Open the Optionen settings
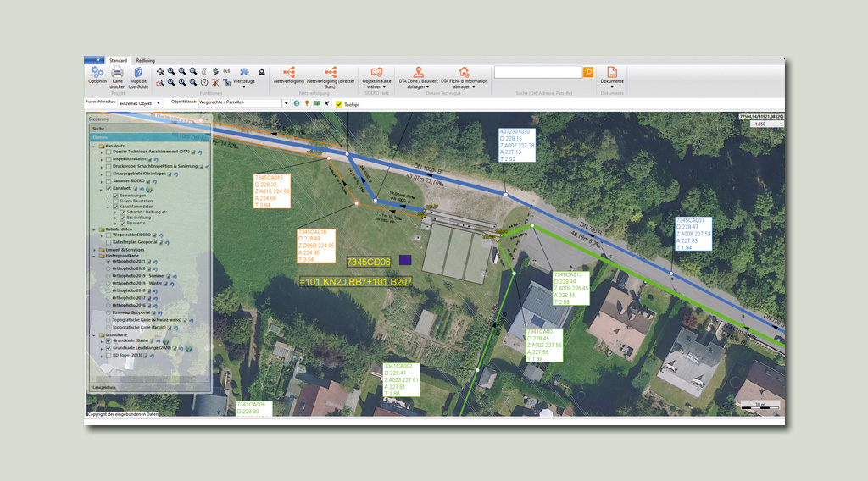The image size is (868, 481). (x=97, y=74)
